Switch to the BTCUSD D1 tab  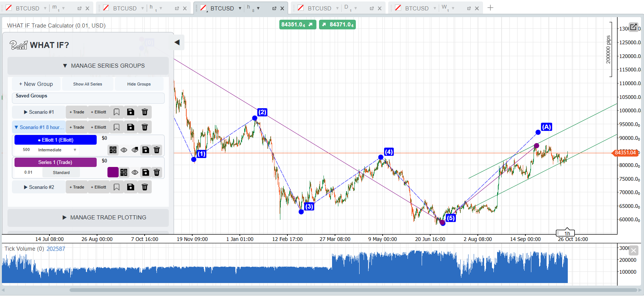[x=319, y=8]
